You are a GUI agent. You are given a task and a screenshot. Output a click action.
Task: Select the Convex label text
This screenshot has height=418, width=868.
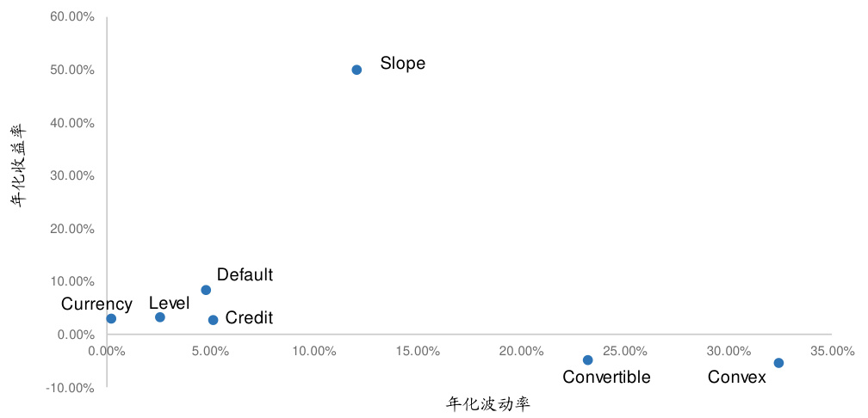coord(736,377)
